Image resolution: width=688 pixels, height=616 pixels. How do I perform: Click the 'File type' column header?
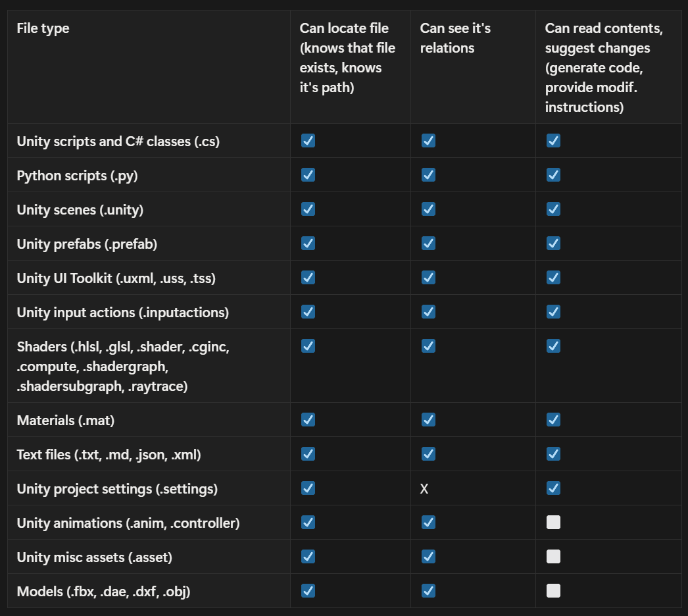tap(43, 28)
